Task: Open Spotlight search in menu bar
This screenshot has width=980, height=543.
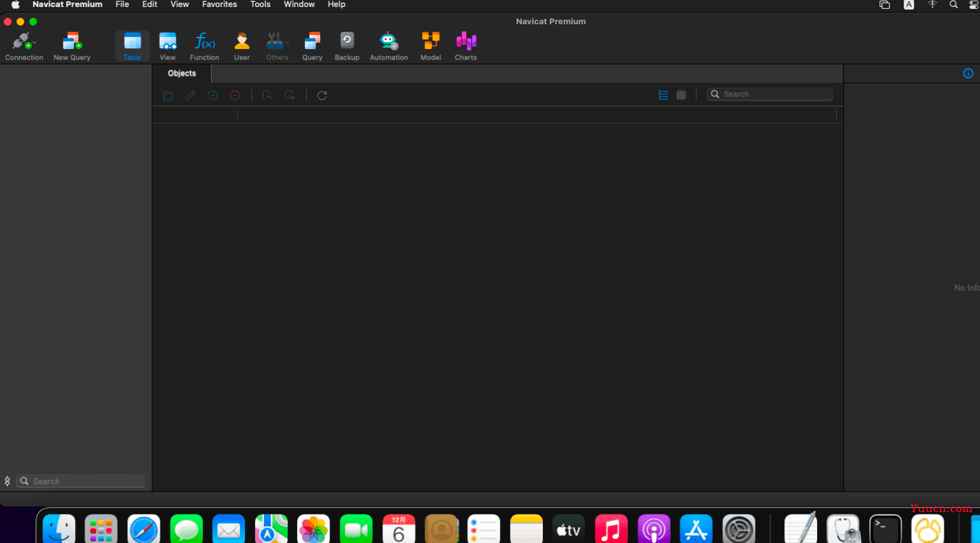Action: (953, 4)
